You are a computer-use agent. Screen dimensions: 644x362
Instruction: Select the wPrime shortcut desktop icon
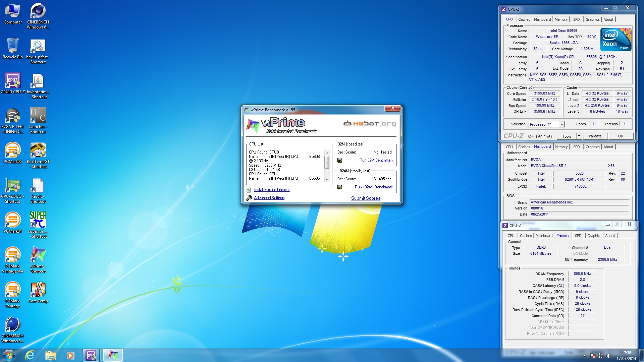tap(38, 260)
